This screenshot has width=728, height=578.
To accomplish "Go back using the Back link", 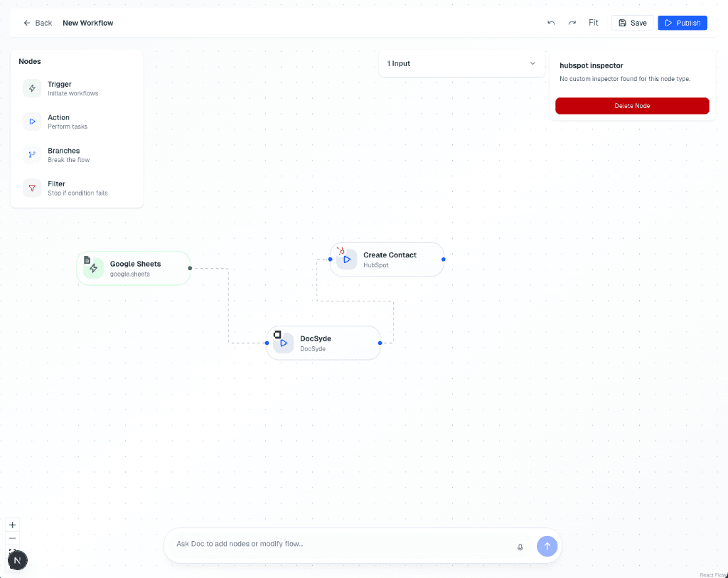I will [x=37, y=23].
